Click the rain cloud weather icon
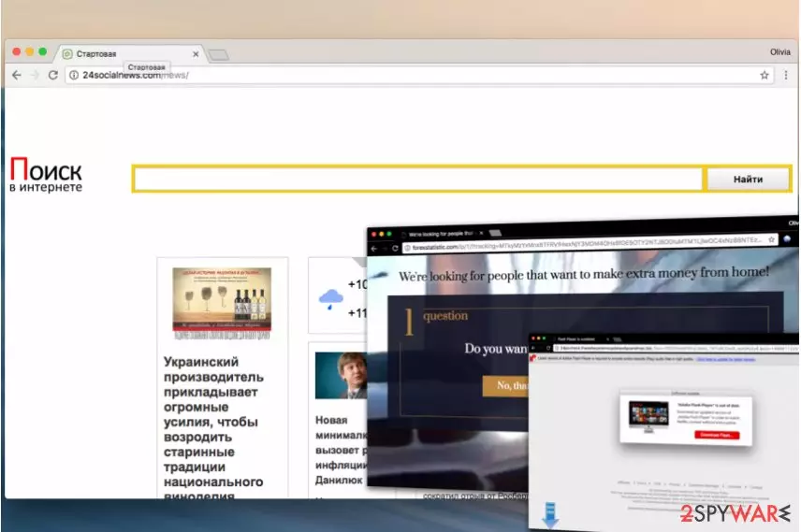 tap(330, 298)
